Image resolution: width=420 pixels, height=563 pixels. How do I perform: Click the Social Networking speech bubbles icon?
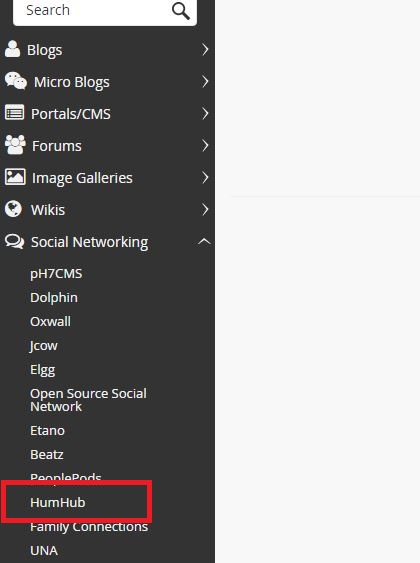click(x=14, y=241)
